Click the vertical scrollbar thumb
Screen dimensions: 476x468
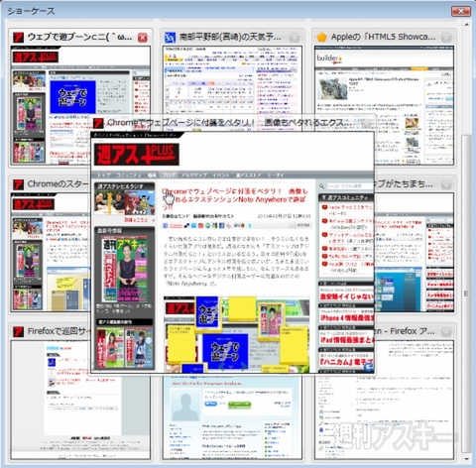click(x=466, y=294)
